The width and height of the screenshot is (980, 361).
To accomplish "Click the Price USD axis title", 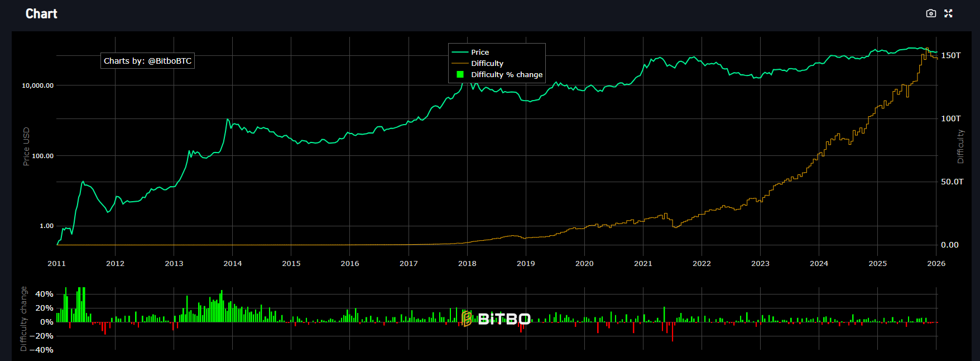I will (26, 146).
